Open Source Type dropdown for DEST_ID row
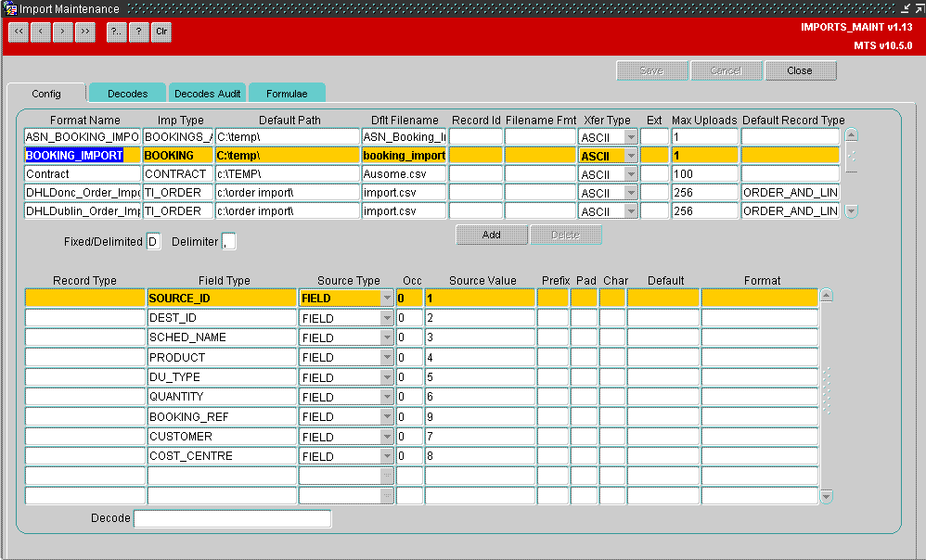 pos(387,318)
